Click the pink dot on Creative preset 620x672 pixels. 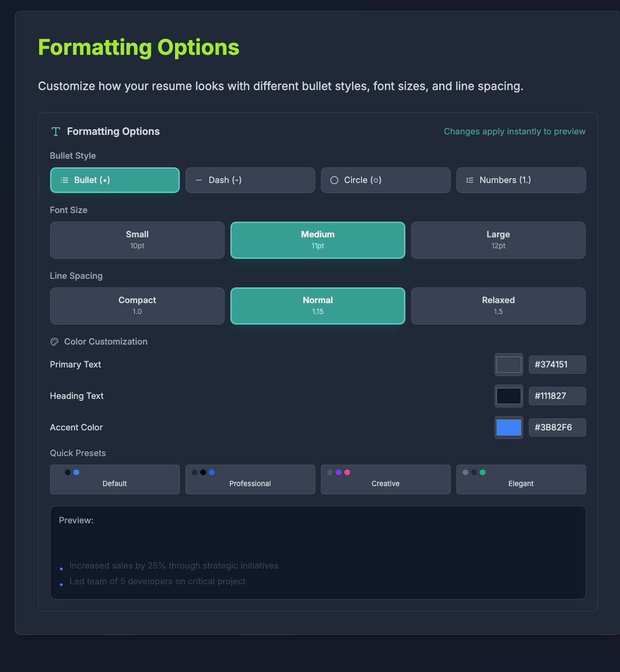(346, 472)
